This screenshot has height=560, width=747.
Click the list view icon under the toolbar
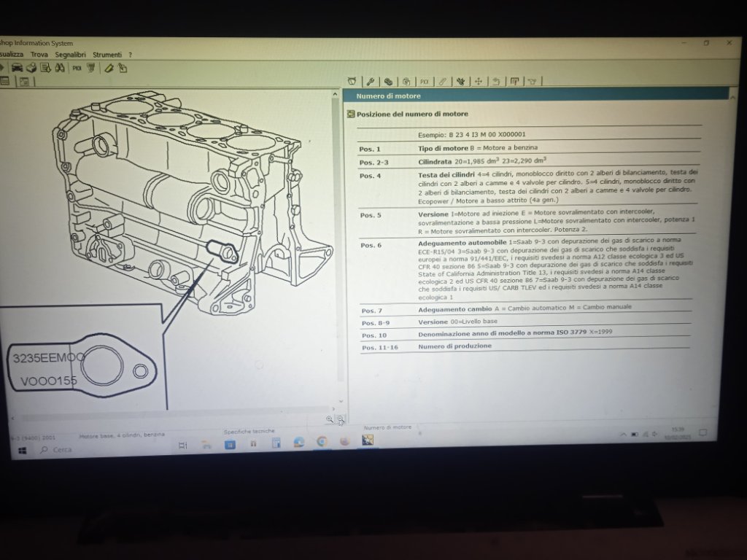pyautogui.click(x=5, y=81)
